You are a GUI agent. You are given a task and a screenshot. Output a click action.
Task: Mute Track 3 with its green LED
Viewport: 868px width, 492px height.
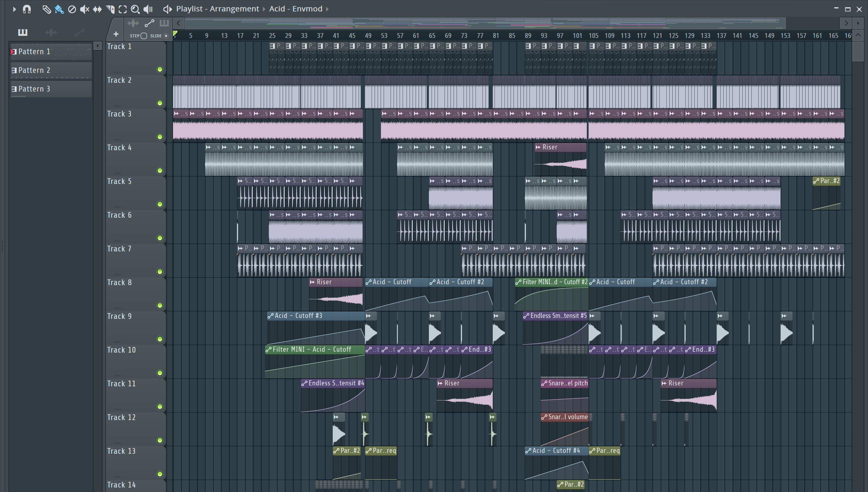[160, 137]
